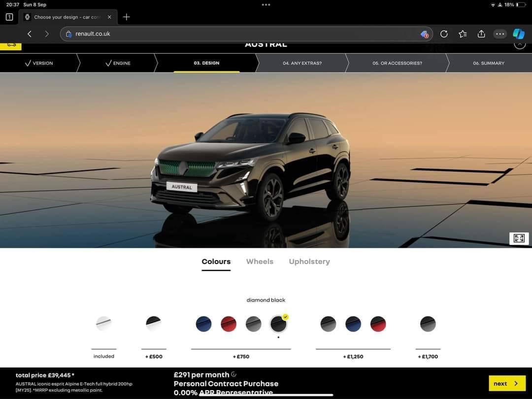Screen dimensions: 532x399
Task: Select the checked diamond black swatch
Action: pos(278,324)
